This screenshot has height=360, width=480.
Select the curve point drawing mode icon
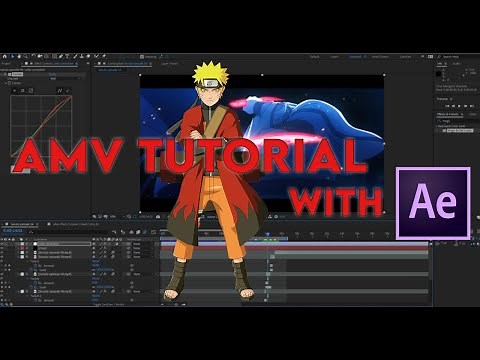coord(60,91)
